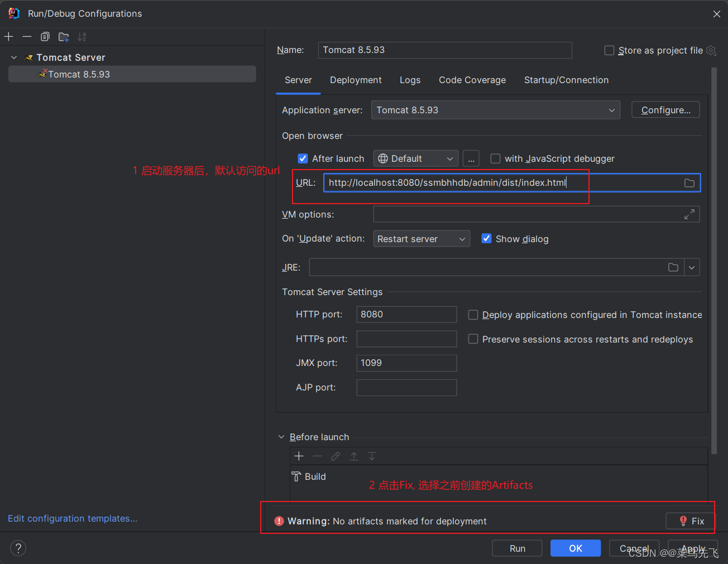Screen dimensions: 728x564
Task: Click the Run button
Action: pos(517,548)
